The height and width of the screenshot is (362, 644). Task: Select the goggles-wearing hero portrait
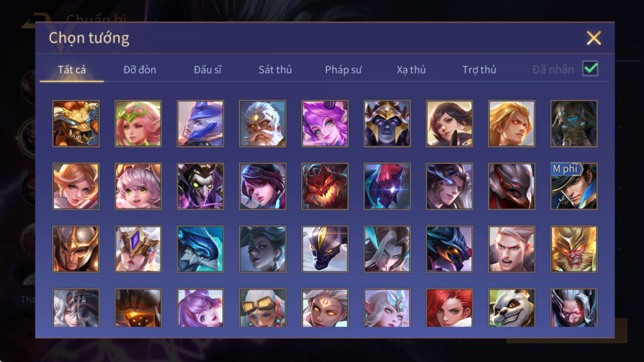(263, 308)
